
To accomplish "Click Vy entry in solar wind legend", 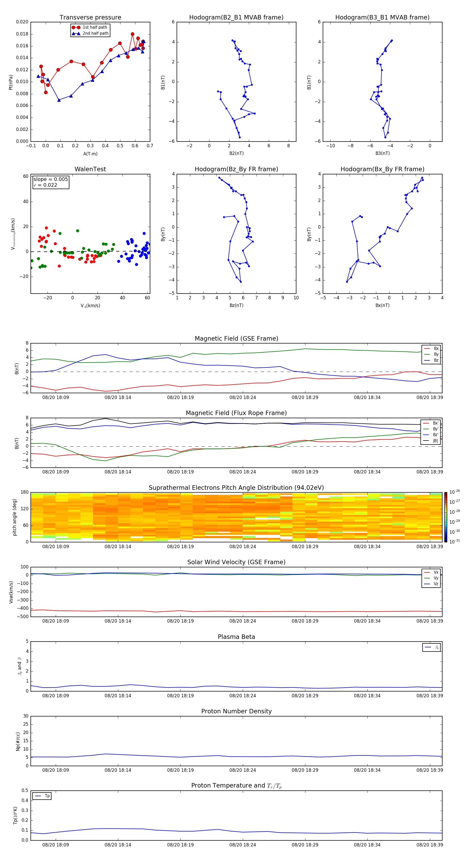I will pyautogui.click(x=431, y=578).
